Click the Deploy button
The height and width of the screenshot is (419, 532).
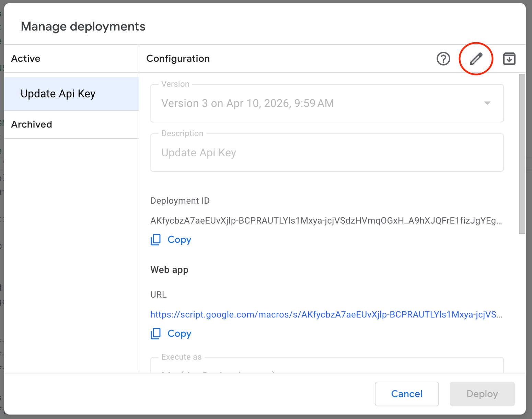click(x=482, y=394)
